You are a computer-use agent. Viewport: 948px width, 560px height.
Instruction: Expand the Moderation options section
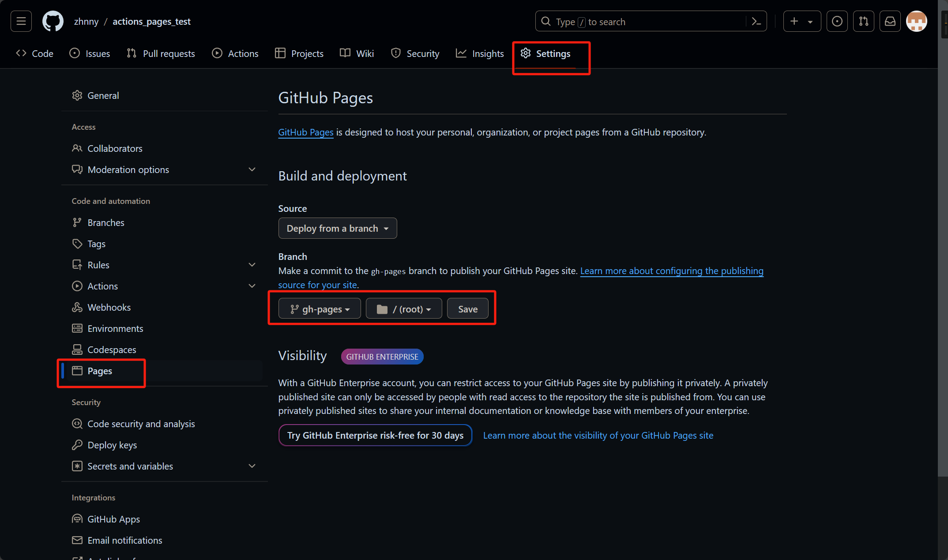click(x=252, y=169)
